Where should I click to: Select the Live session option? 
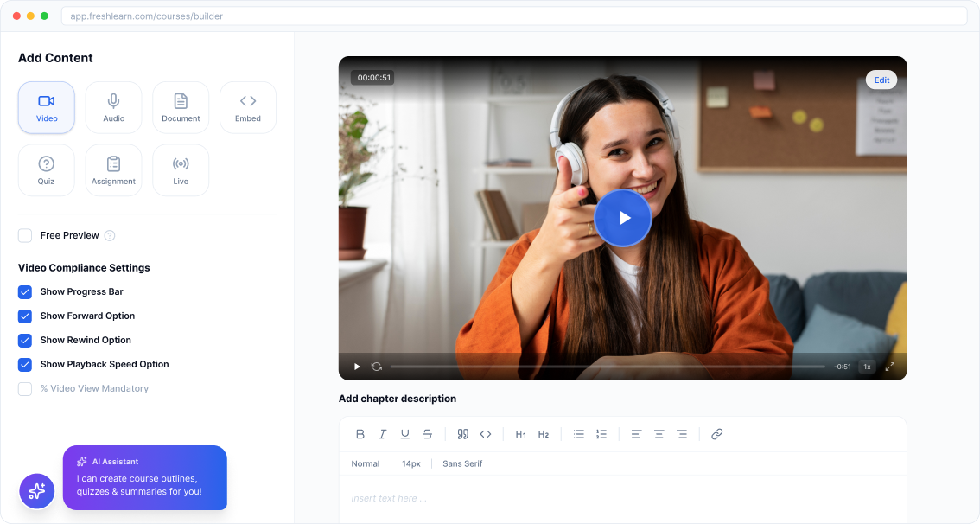(181, 170)
